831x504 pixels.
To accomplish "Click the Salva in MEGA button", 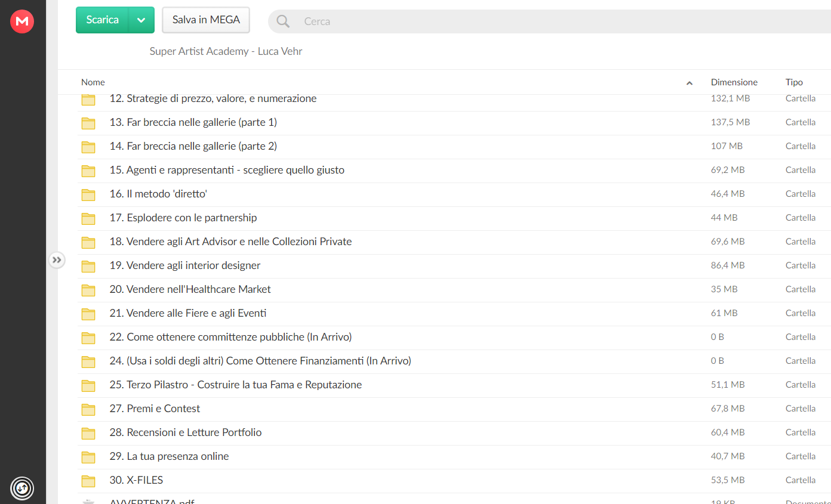I will tap(206, 20).
